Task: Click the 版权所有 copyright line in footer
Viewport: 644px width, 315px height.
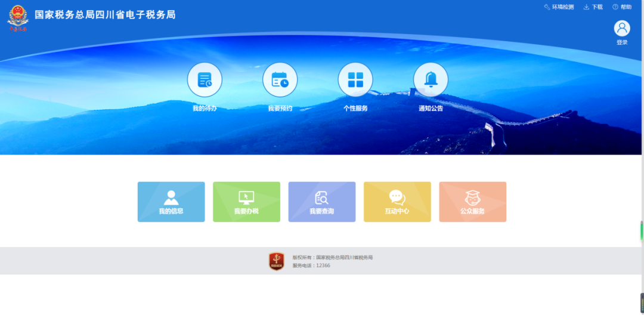Action: click(332, 257)
